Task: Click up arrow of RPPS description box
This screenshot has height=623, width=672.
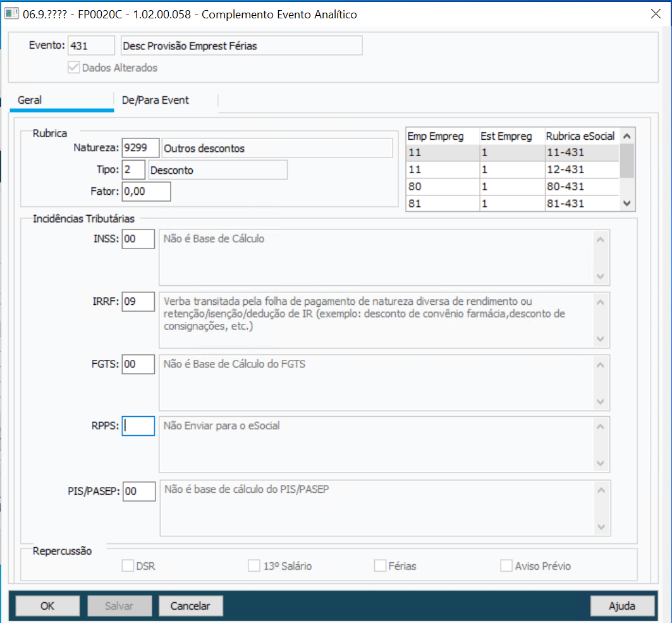Action: pyautogui.click(x=601, y=427)
